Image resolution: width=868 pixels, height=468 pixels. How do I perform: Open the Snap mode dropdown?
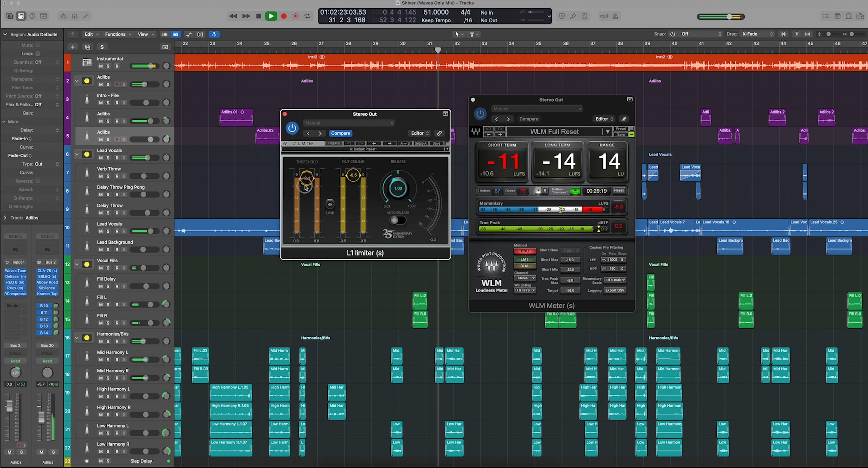(701, 34)
